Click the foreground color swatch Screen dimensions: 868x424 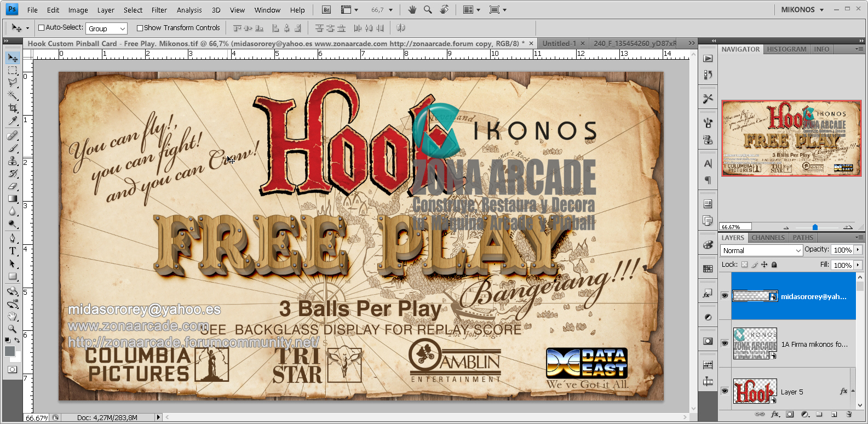(x=9, y=352)
